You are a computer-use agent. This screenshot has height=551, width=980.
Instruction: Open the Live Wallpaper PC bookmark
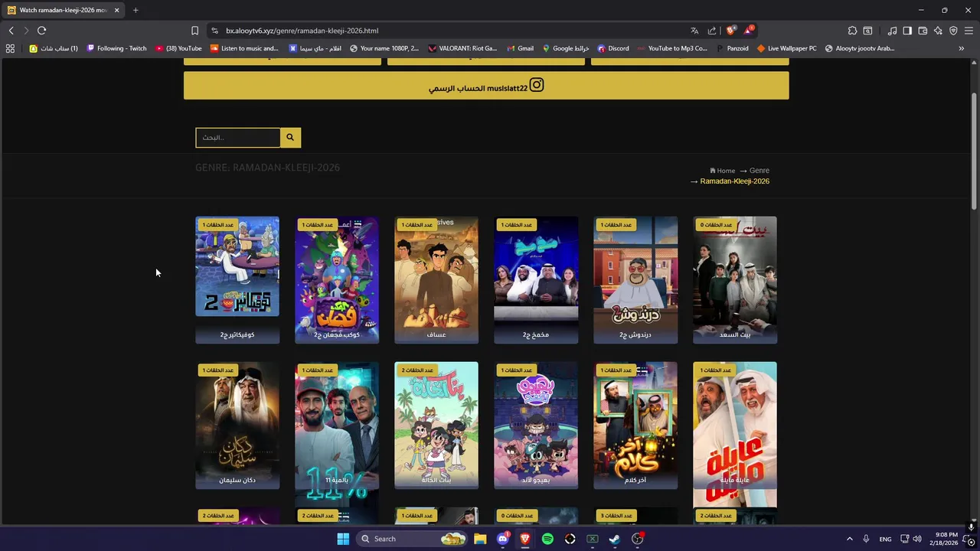pyautogui.click(x=786, y=48)
